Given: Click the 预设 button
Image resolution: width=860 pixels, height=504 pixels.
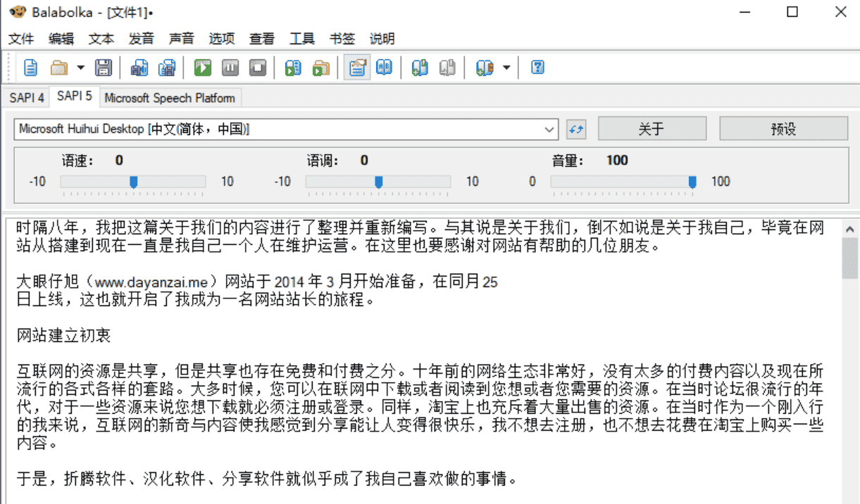Looking at the screenshot, I should [x=783, y=129].
